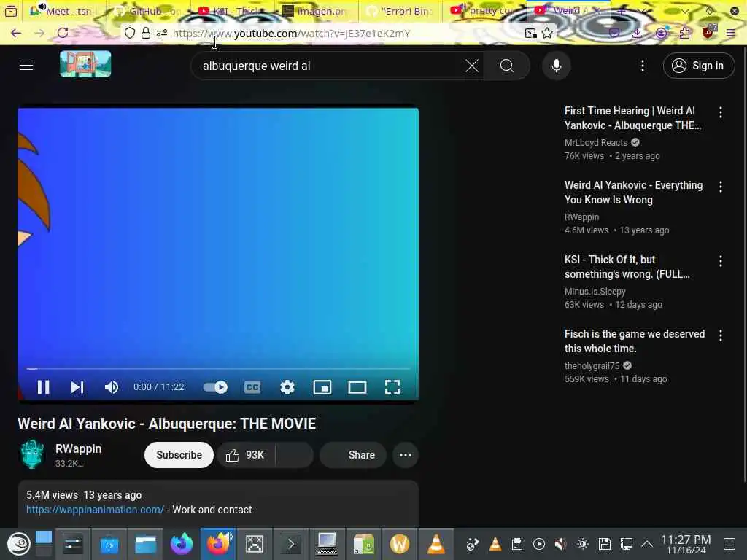
Task: Click the video progress bar
Action: pyautogui.click(x=218, y=368)
